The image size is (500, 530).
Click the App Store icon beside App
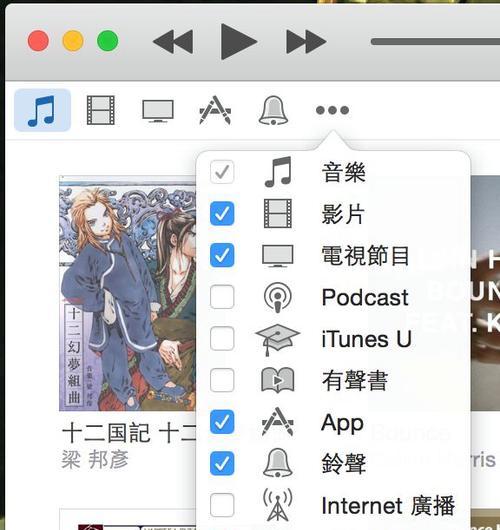point(278,421)
